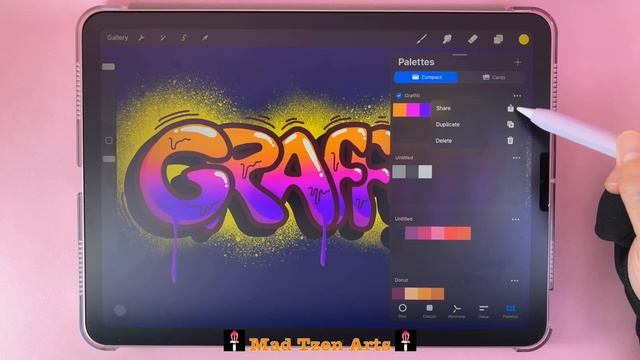The width and height of the screenshot is (640, 360).
Task: Toggle Graffiti palette default checkmark
Action: 399,96
